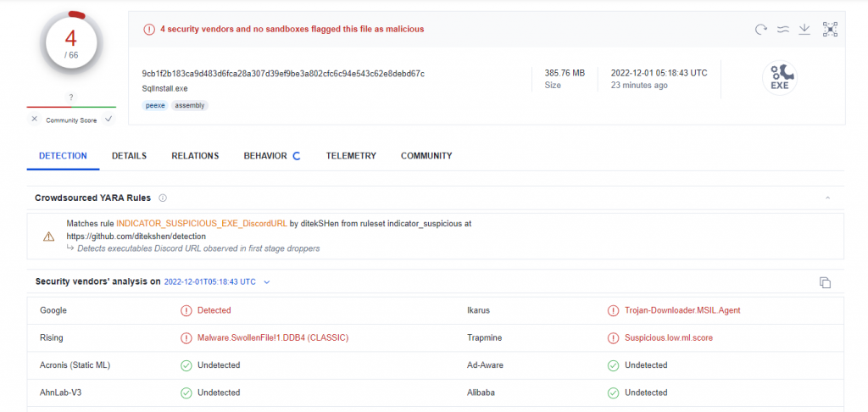Click the warning triangle beside the YARA match
Viewport: 868px width, 412px height.
click(49, 236)
